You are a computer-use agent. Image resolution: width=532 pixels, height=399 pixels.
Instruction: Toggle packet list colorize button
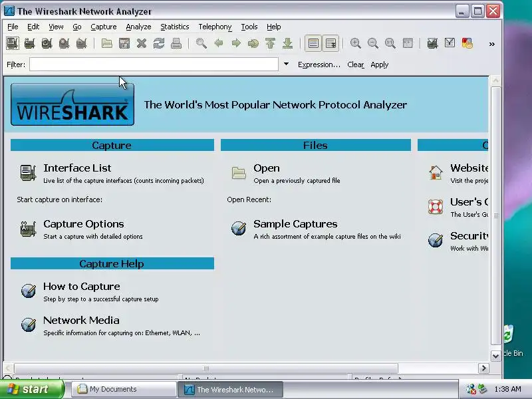[313, 43]
